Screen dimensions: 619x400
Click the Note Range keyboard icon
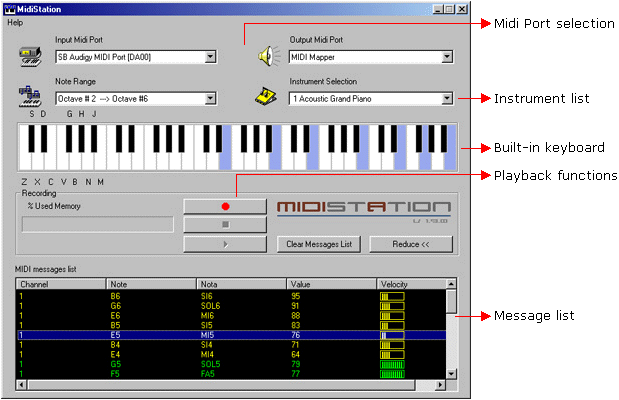[29, 96]
